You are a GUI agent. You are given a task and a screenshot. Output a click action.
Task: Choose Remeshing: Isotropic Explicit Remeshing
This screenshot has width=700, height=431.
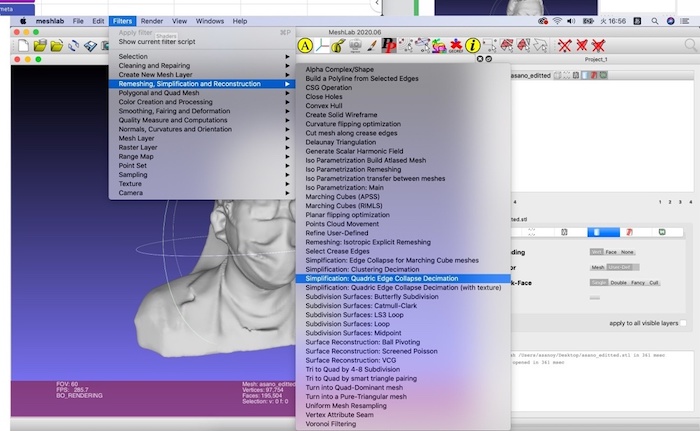[x=403, y=242]
